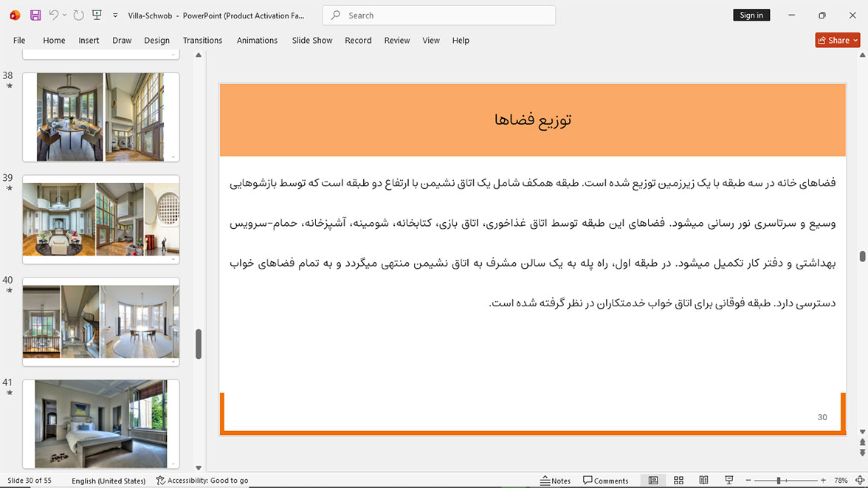
Task: Toggle the Comments pane
Action: [x=605, y=480]
